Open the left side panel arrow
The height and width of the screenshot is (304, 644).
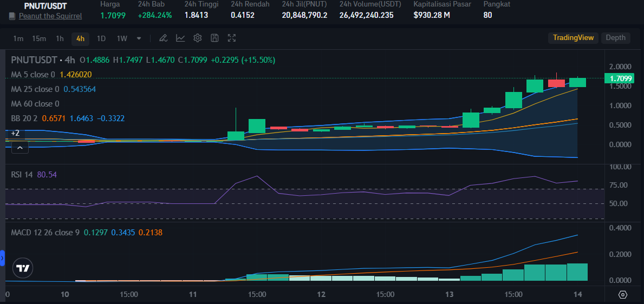click(x=2, y=258)
